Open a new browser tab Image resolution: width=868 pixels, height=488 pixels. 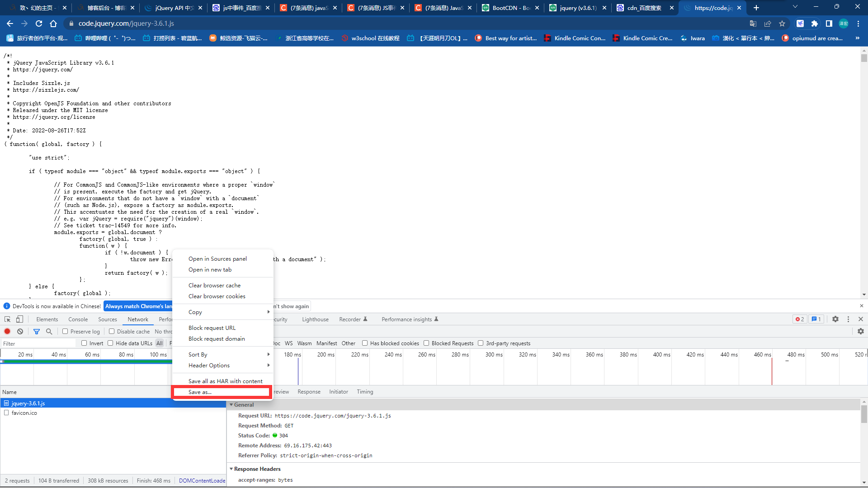click(x=756, y=8)
